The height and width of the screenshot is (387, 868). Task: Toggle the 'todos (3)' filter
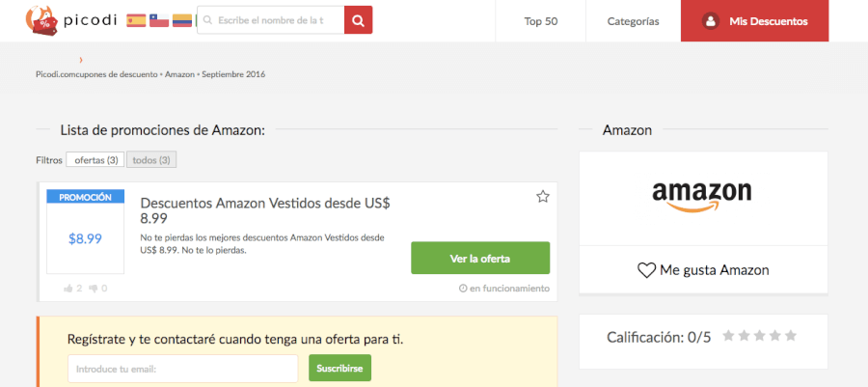pyautogui.click(x=151, y=160)
